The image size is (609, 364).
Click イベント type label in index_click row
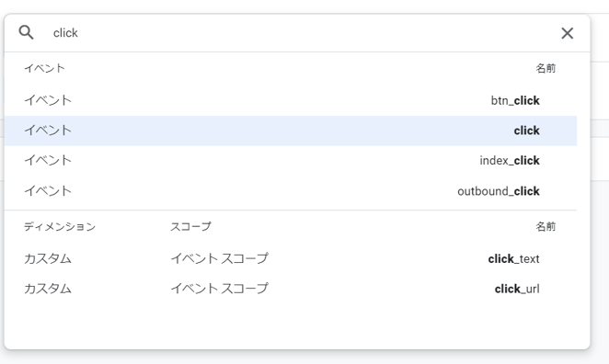click(48, 160)
